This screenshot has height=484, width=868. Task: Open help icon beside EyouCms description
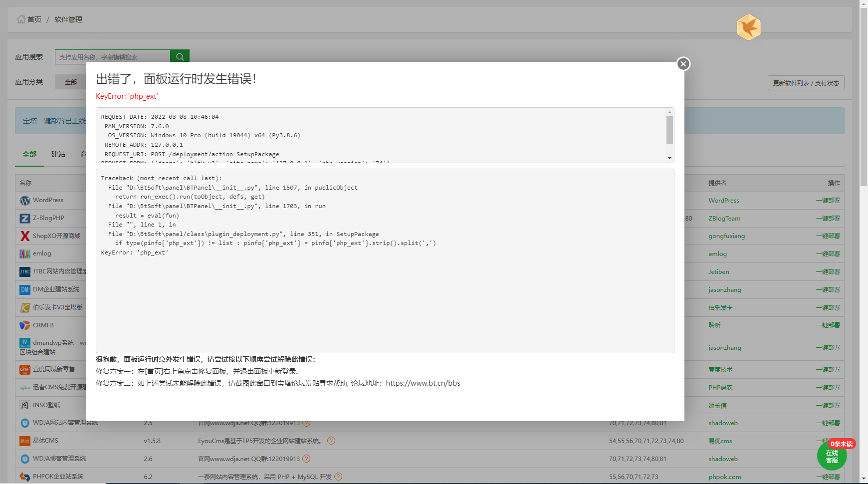[x=331, y=441]
